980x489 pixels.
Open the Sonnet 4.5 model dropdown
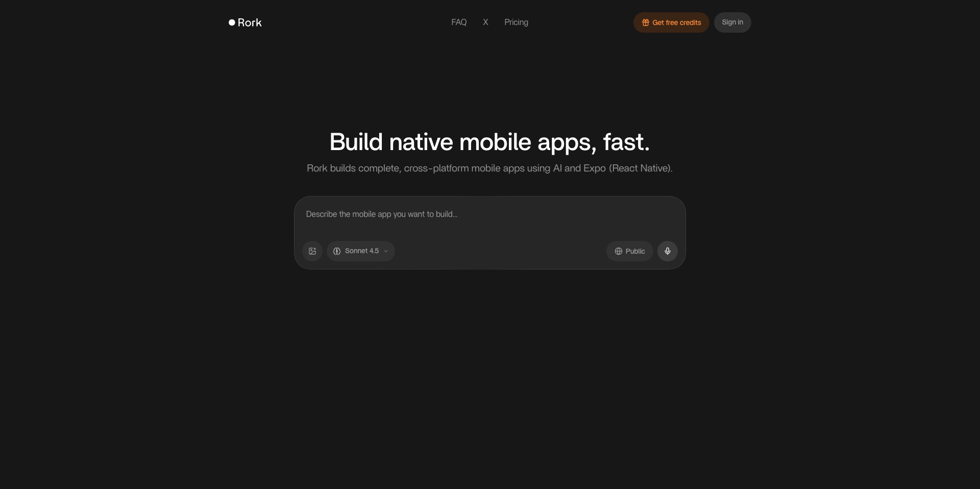[361, 251]
